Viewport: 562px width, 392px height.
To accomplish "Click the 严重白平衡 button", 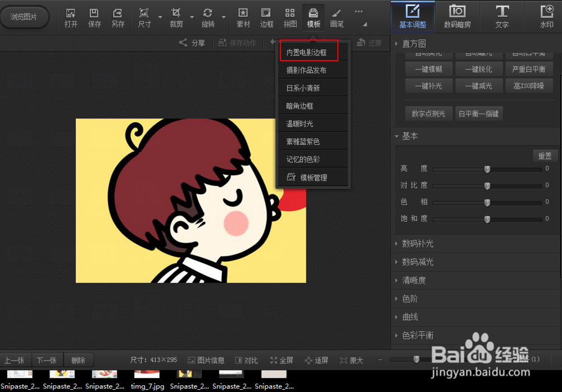I will click(529, 69).
